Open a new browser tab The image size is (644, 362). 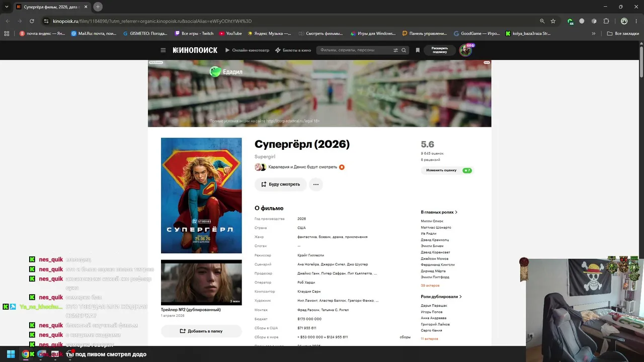click(98, 7)
